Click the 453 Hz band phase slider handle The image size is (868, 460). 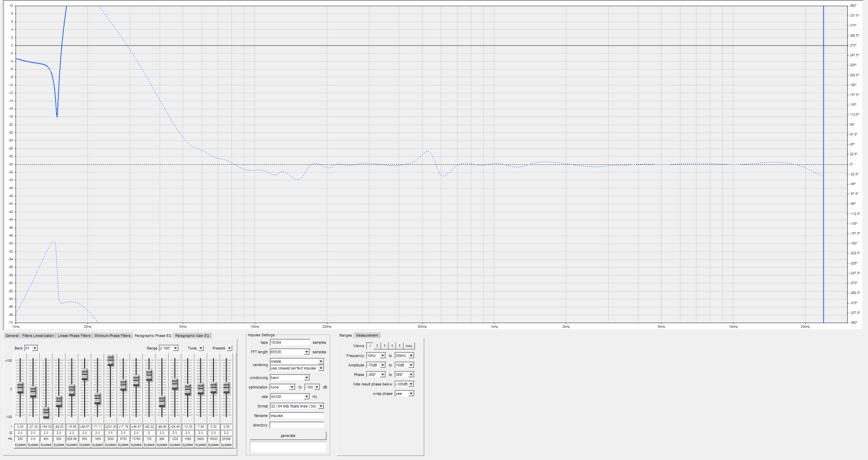[x=46, y=412]
